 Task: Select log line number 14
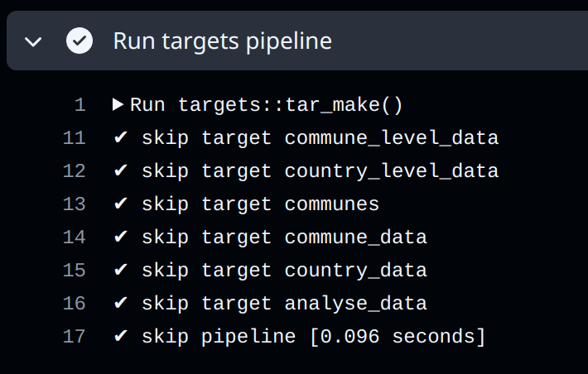point(75,237)
